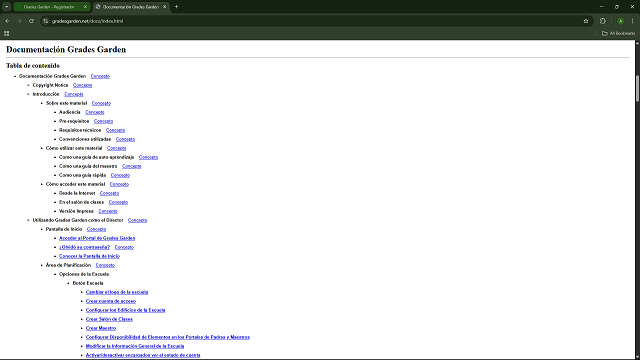Open Concepto link next to Audiencia
Viewport: 640px width, 360px height.
(95, 112)
